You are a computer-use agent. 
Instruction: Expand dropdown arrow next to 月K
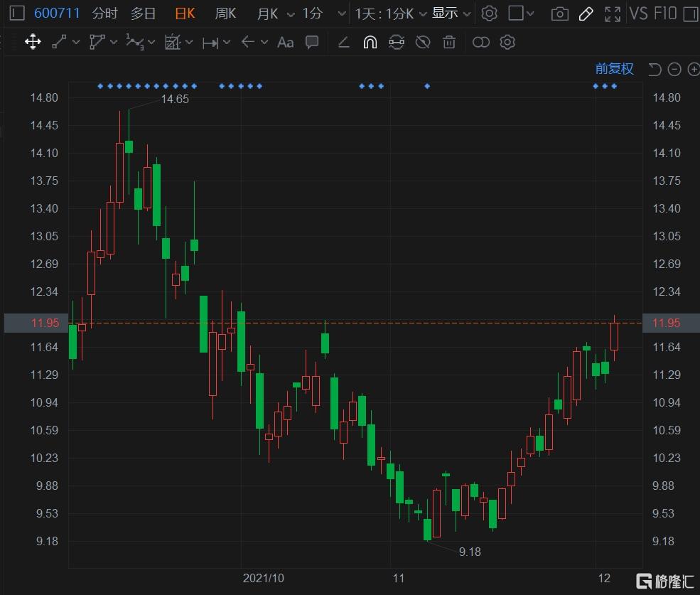[291, 15]
